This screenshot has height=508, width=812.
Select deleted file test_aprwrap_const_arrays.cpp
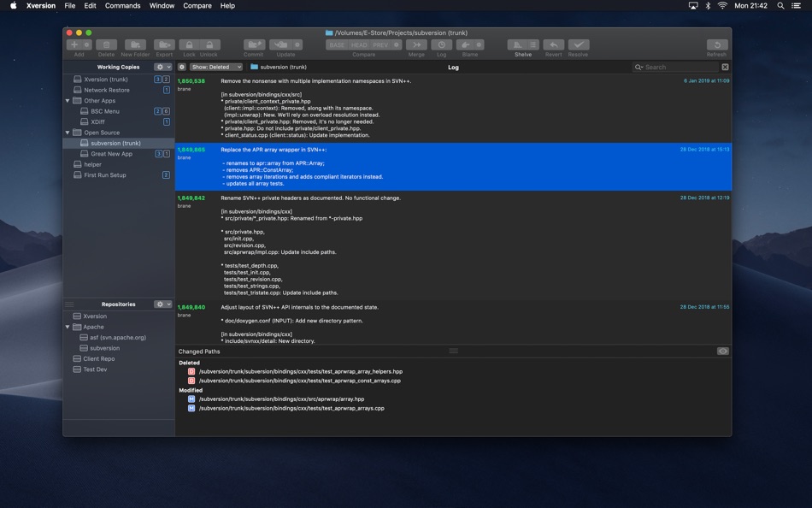[x=299, y=381]
